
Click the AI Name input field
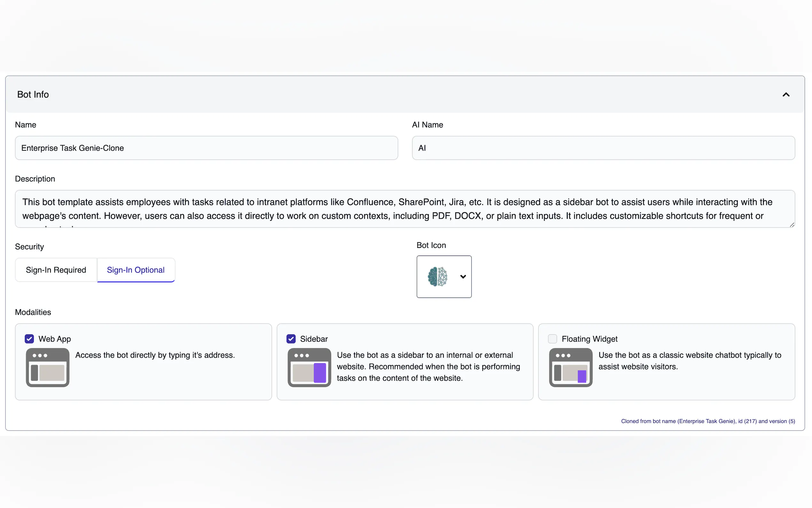coord(603,148)
